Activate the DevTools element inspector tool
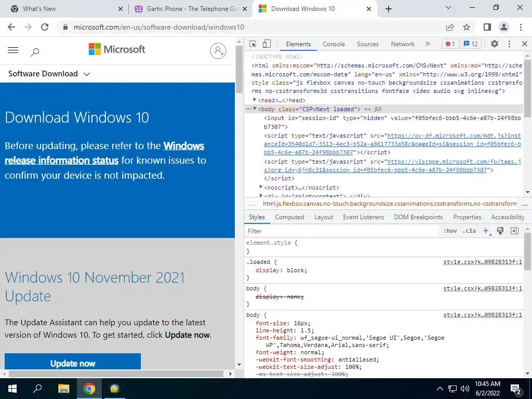Viewport: 532px width, 399px height. click(252, 44)
